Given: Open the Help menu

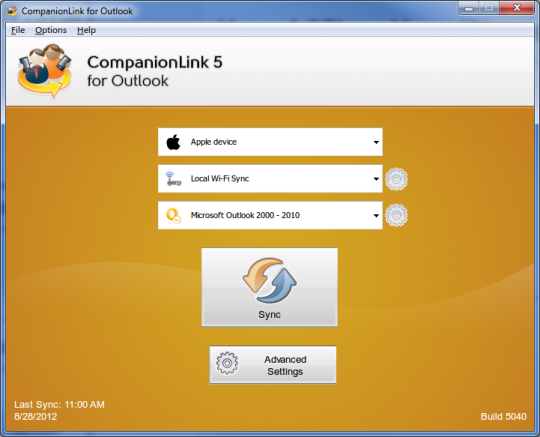Looking at the screenshot, I should pyautogui.click(x=86, y=30).
